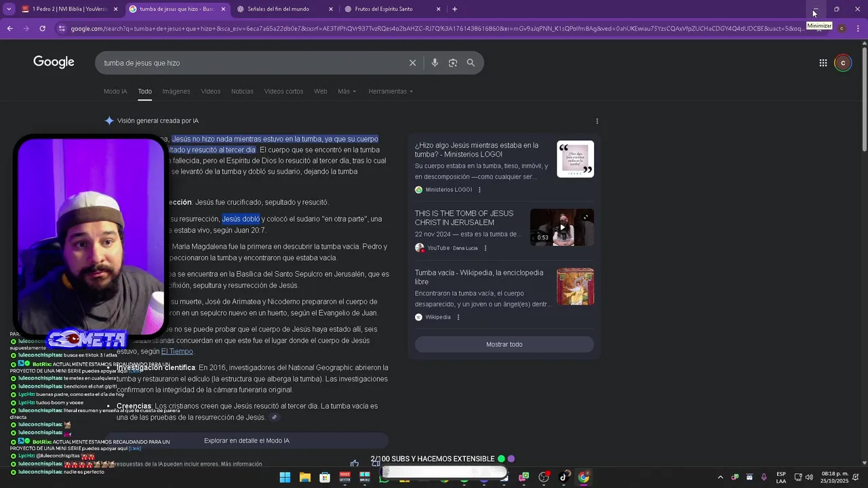Open the Google account avatar menu
Image resolution: width=868 pixels, height=488 pixels.
(x=843, y=63)
